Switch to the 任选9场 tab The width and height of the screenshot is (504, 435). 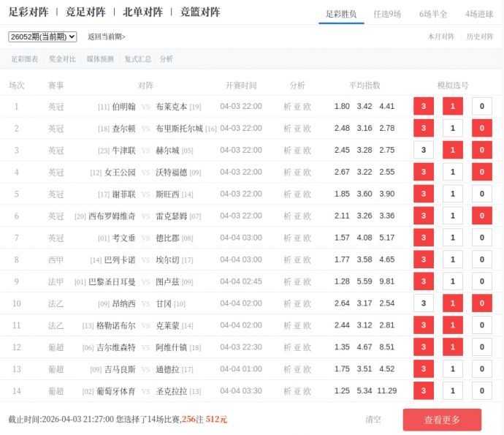pos(387,14)
